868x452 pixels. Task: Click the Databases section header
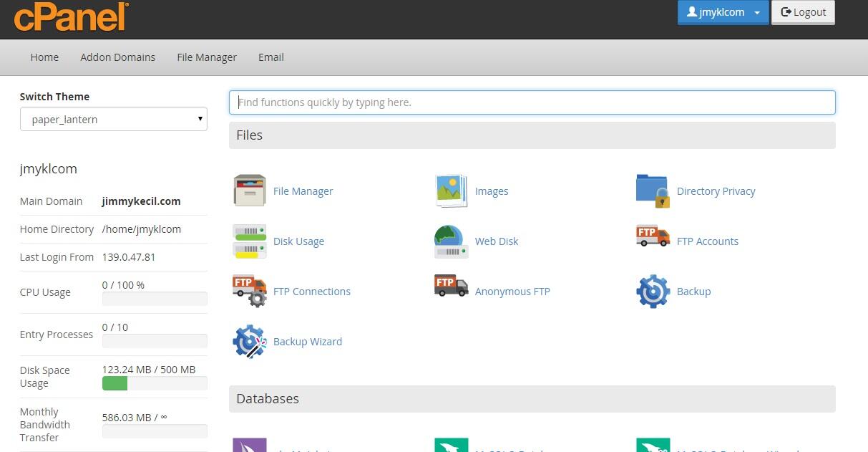532,399
